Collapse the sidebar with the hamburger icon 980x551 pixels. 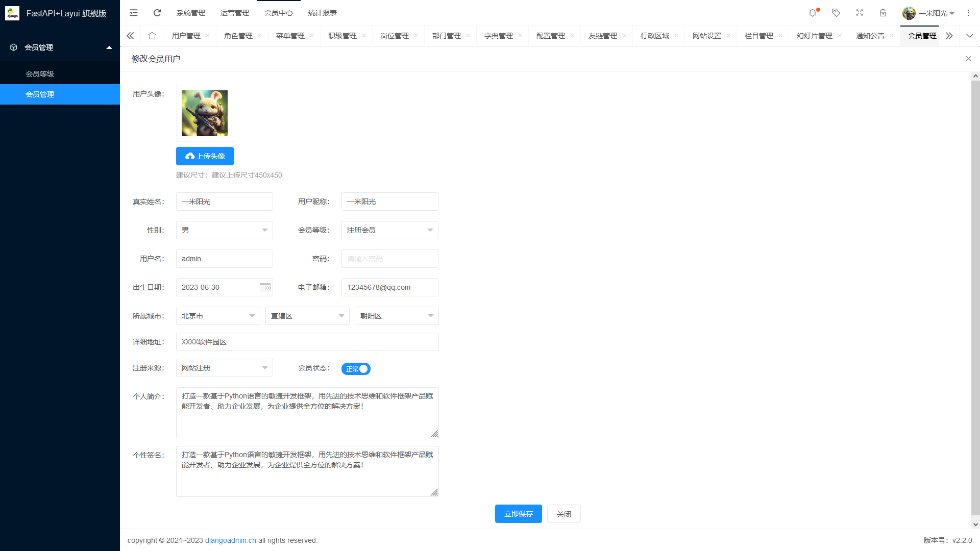(134, 13)
